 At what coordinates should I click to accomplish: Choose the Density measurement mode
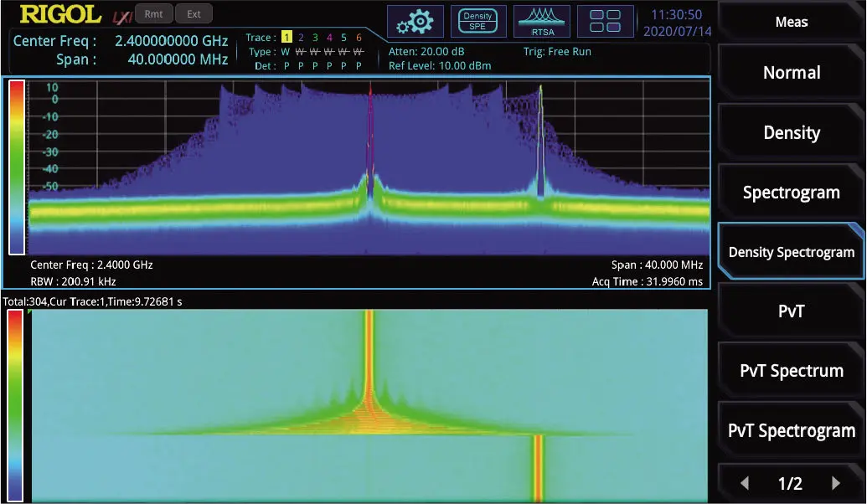[792, 132]
